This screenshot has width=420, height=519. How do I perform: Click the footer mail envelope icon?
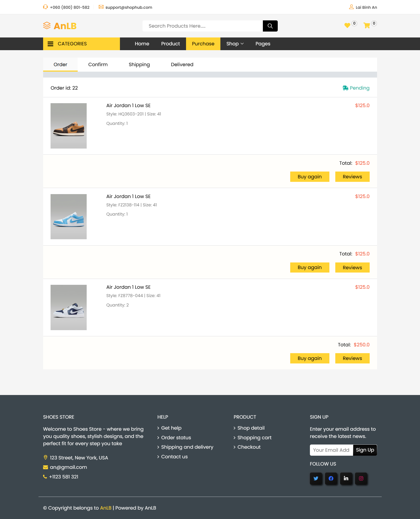click(x=45, y=467)
